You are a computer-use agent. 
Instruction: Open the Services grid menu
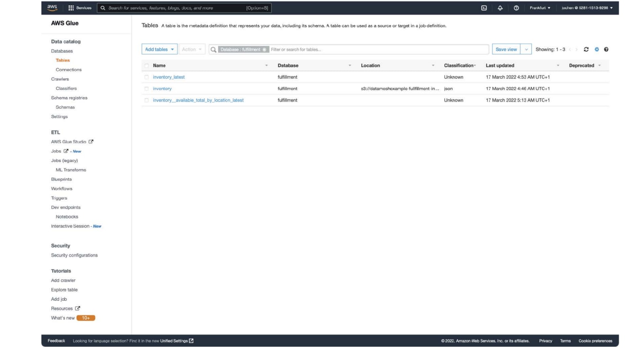point(80,8)
